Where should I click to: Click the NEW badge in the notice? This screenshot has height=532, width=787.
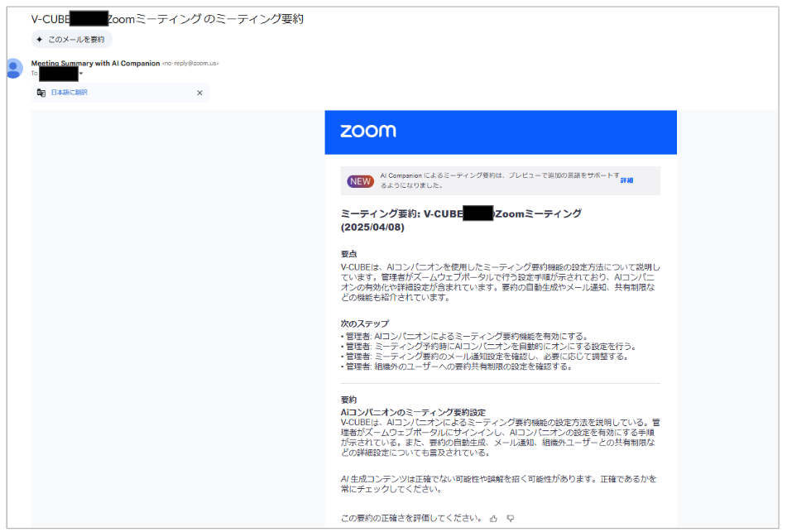(x=360, y=181)
